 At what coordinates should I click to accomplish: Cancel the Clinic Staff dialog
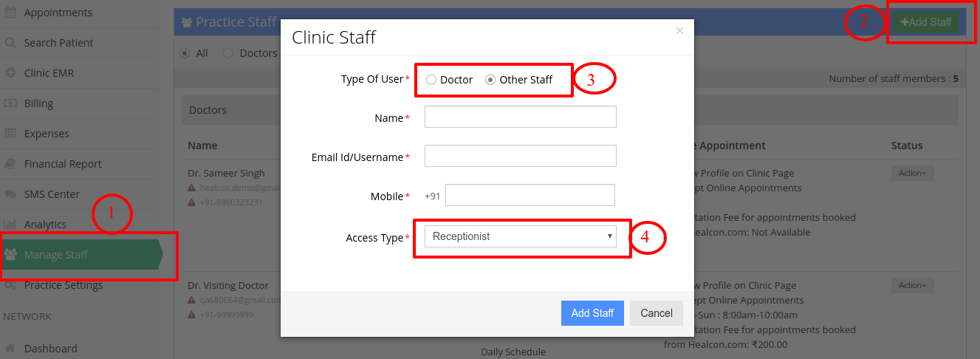click(657, 313)
